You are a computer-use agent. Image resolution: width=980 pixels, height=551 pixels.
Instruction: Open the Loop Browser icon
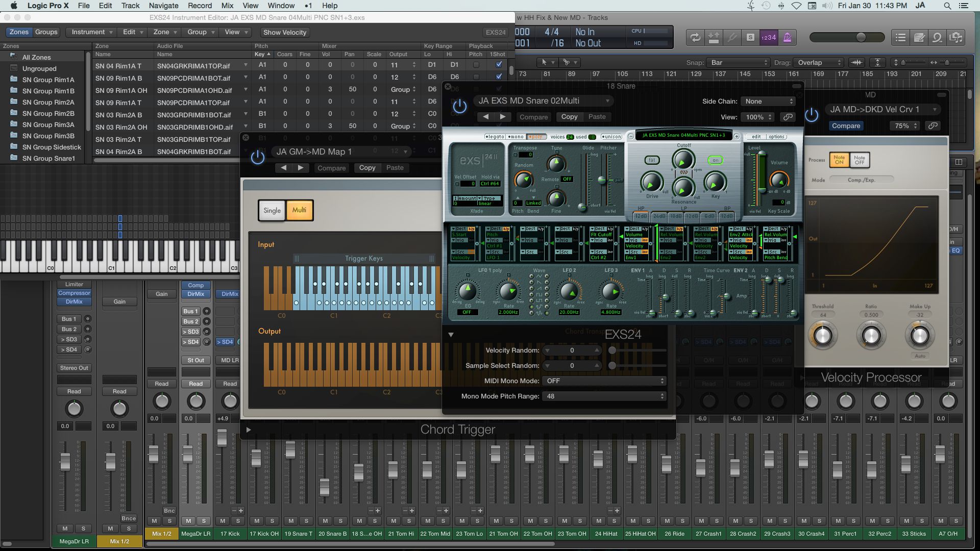(937, 37)
